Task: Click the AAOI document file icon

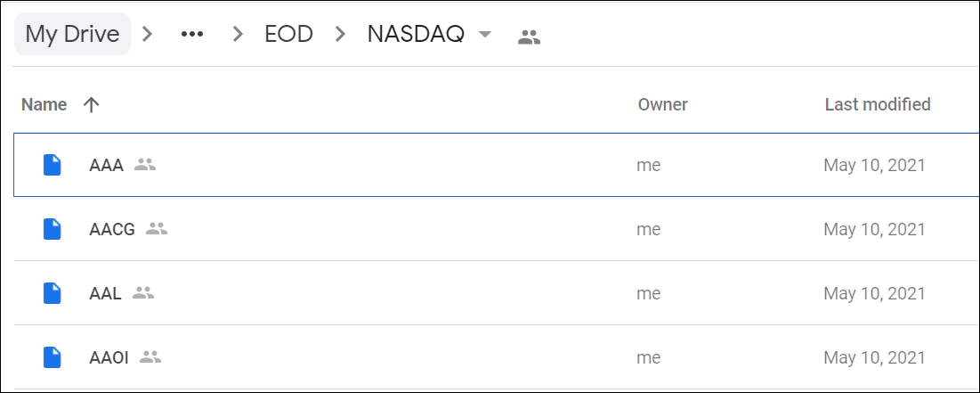Action: coord(52,357)
